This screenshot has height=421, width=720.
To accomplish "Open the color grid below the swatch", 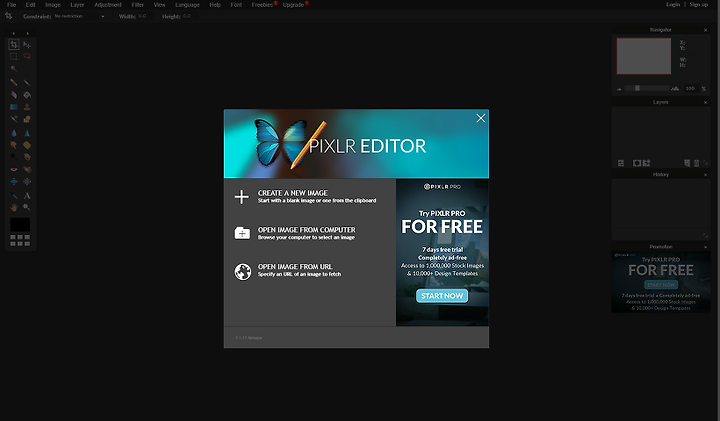I will click(20, 240).
